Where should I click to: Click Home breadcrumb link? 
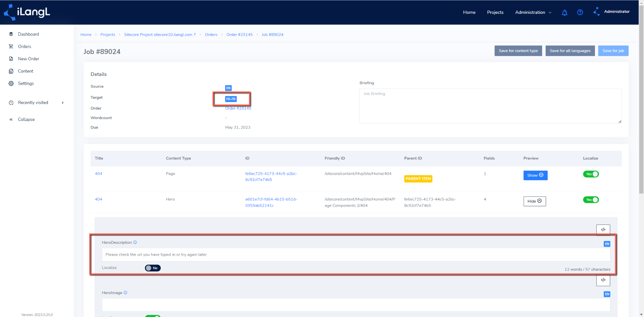[86, 35]
